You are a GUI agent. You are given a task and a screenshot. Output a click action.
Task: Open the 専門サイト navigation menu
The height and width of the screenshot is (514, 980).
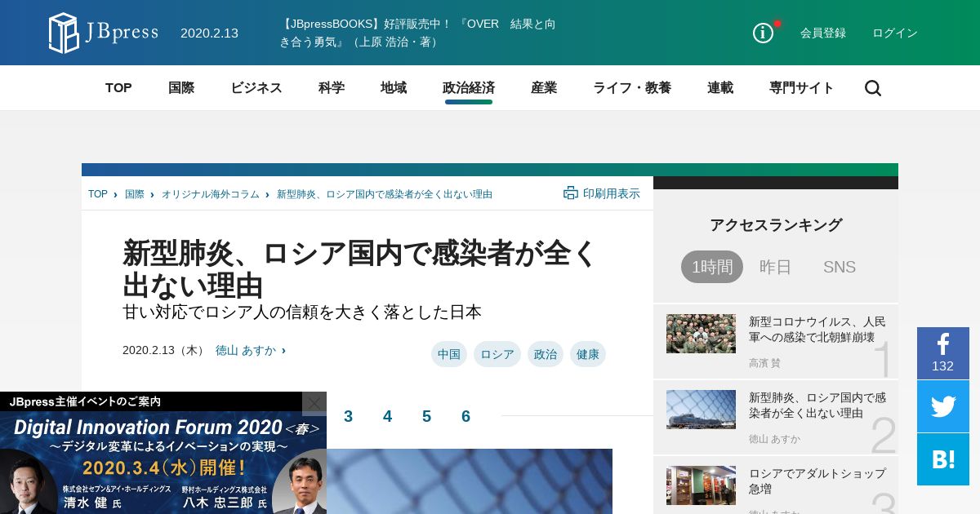[802, 88]
